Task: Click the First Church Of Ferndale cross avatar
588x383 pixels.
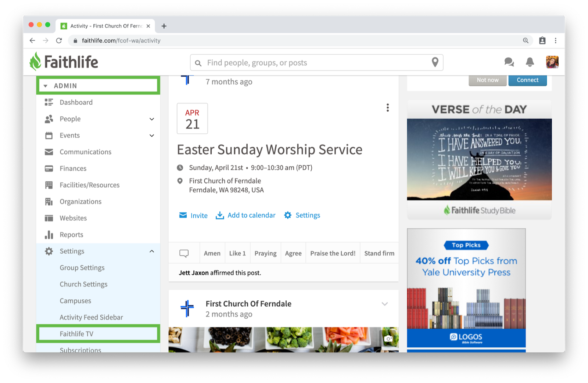Action: [x=187, y=308]
